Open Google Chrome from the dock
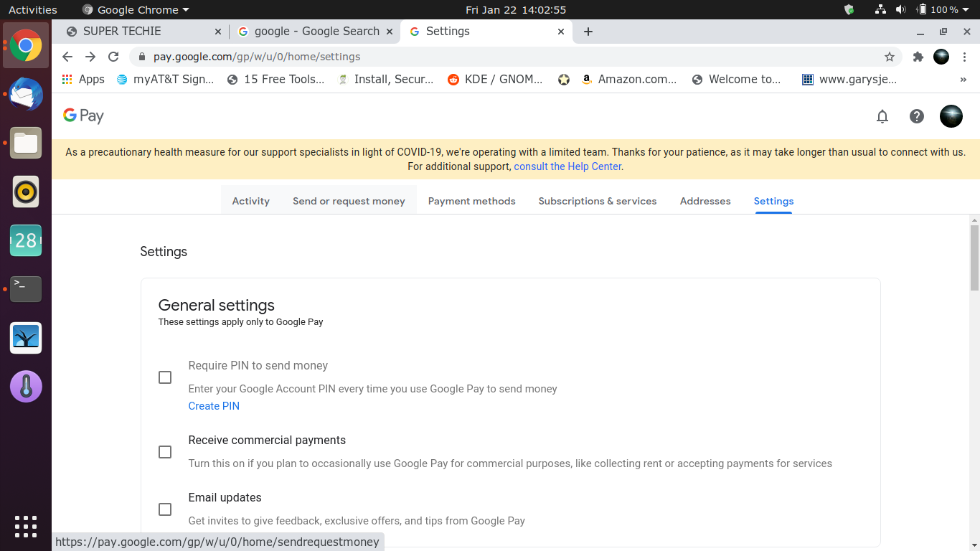This screenshot has height=551, width=980. click(26, 45)
